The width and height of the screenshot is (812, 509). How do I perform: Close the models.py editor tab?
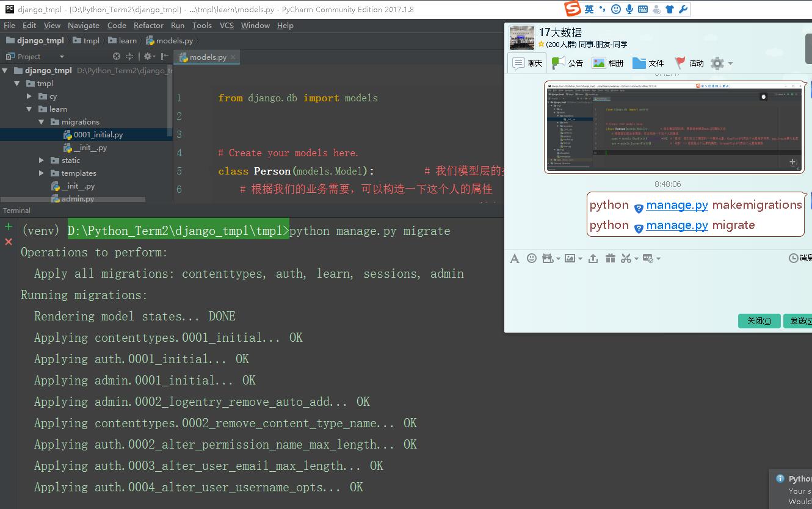point(233,57)
